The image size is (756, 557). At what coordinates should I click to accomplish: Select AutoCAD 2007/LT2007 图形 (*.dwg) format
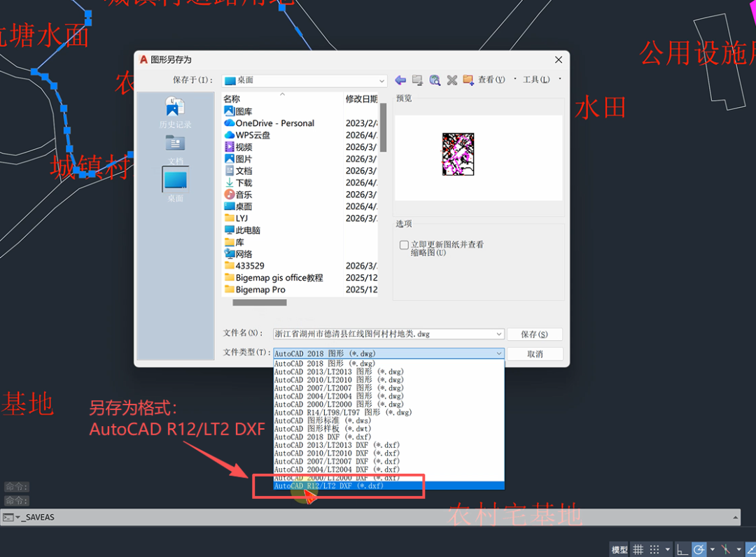click(x=388, y=388)
